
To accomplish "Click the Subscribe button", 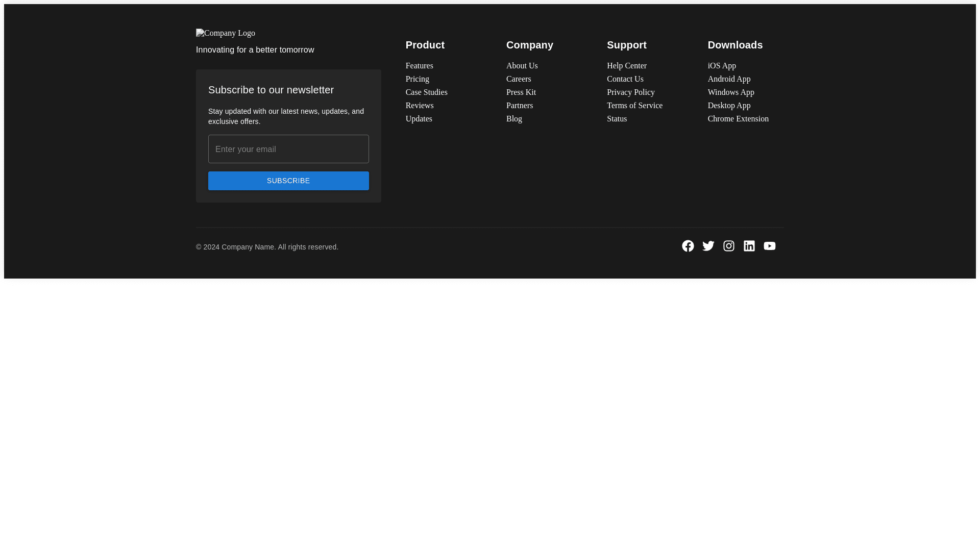I will (x=288, y=181).
